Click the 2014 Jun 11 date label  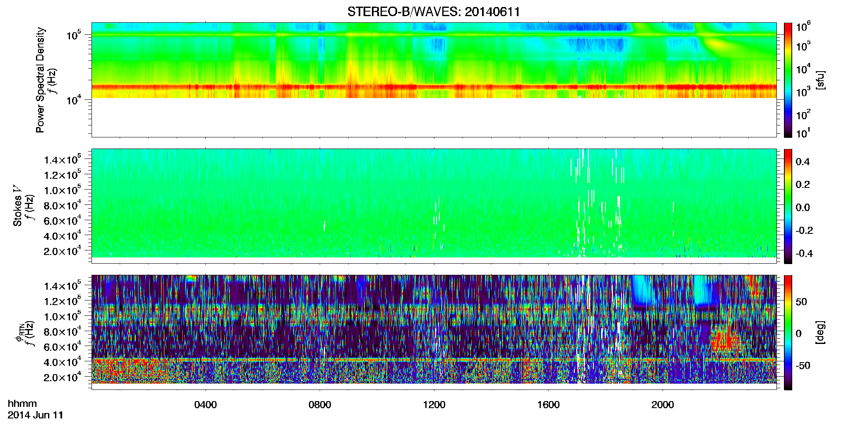click(36, 415)
